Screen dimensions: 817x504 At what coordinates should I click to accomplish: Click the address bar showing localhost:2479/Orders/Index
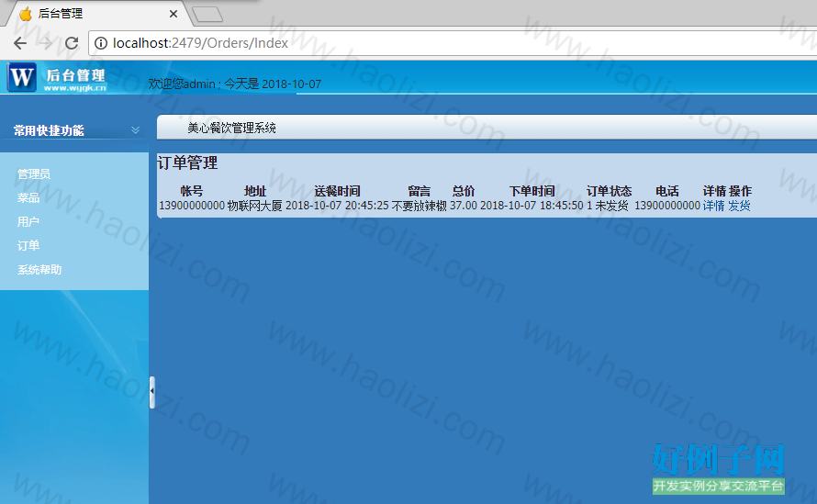pos(453,43)
